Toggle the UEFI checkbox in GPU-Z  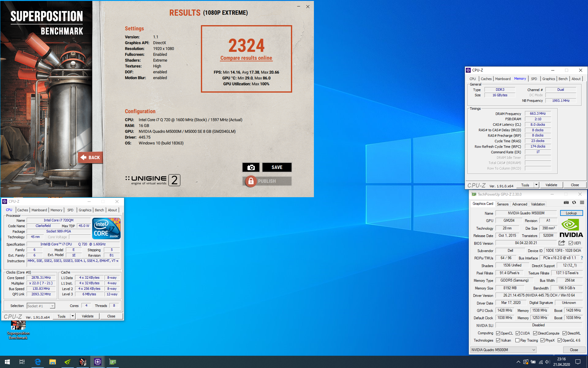click(x=571, y=243)
